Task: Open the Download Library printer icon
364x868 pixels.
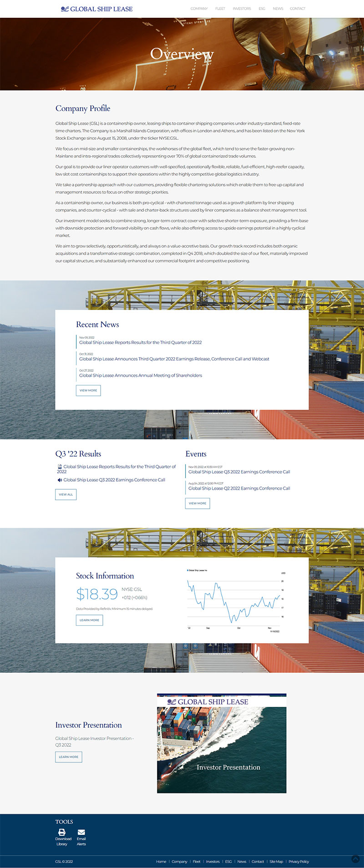Action: [x=62, y=832]
